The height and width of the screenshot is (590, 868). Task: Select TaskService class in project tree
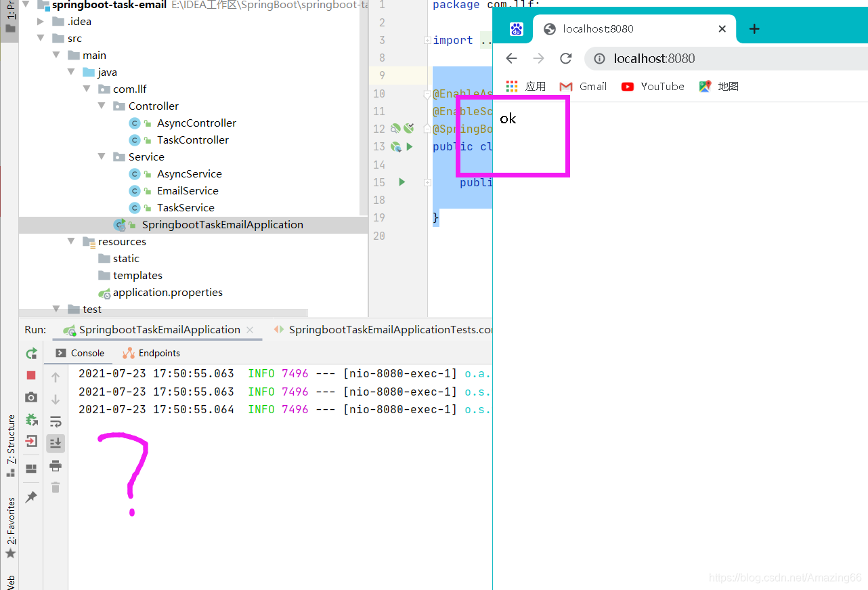(x=186, y=207)
